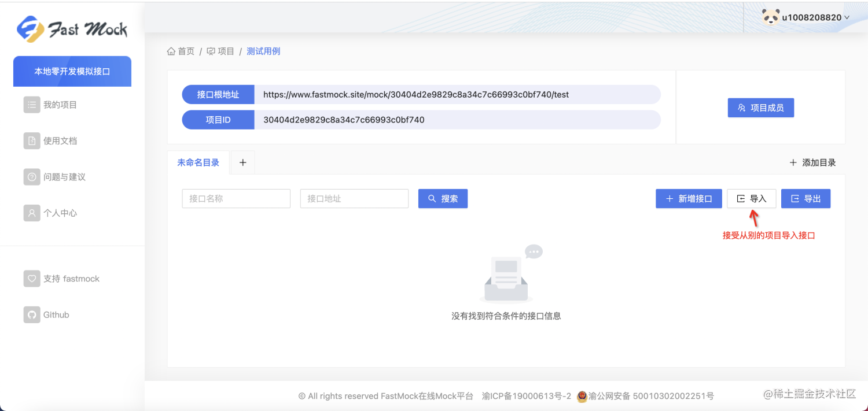Screen dimensions: 868x411
Task: Click the + tab to add a directory
Action: tap(242, 162)
